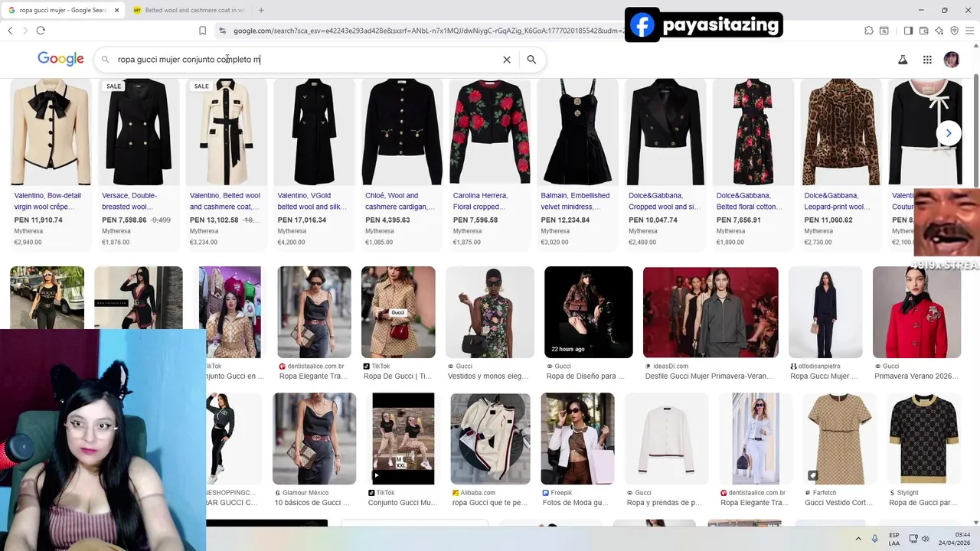Open the 22 hours ago Ropa de Diseño image

click(589, 312)
